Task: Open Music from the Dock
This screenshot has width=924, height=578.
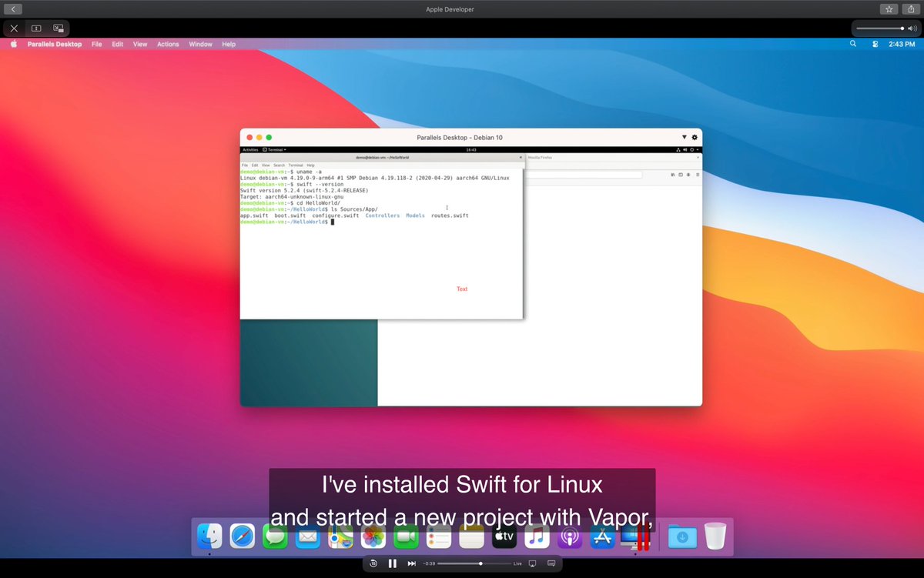Action: coord(537,536)
